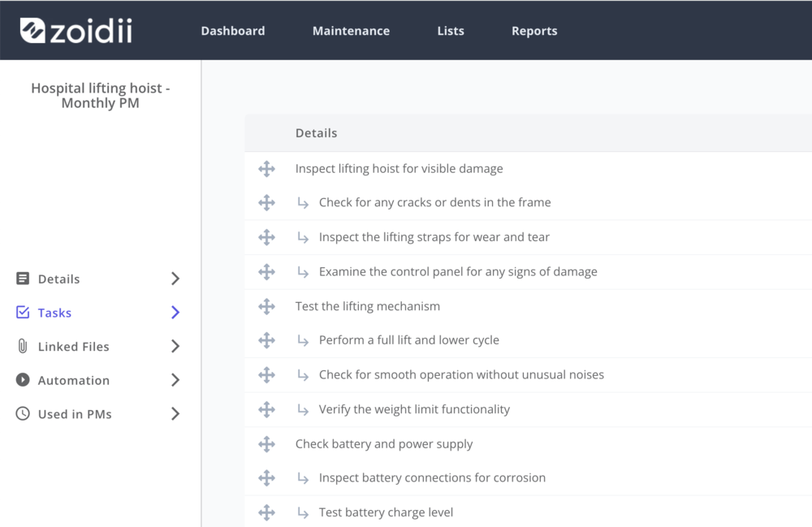812x527 pixels.
Task: Click subtask arrow beside lifting straps task
Action: point(303,238)
